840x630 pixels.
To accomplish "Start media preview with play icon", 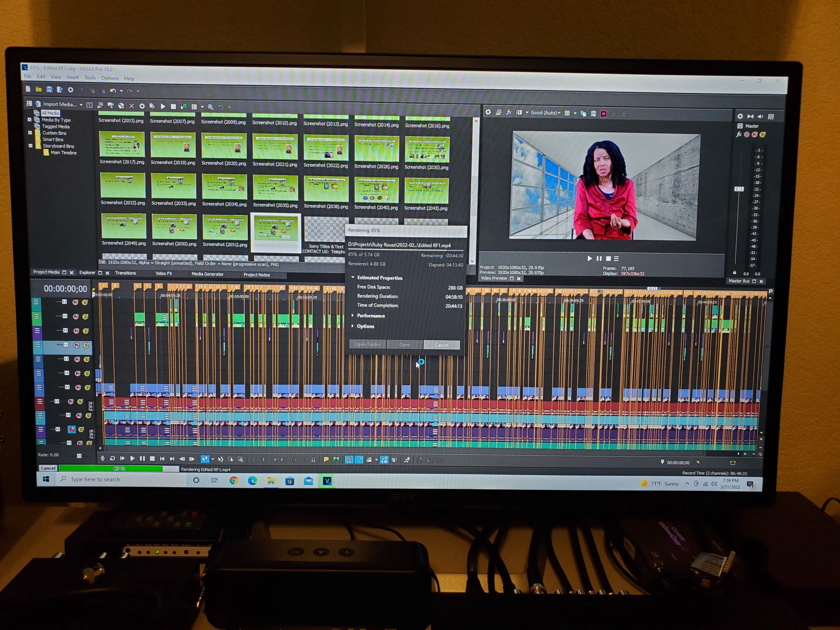I will [x=163, y=107].
